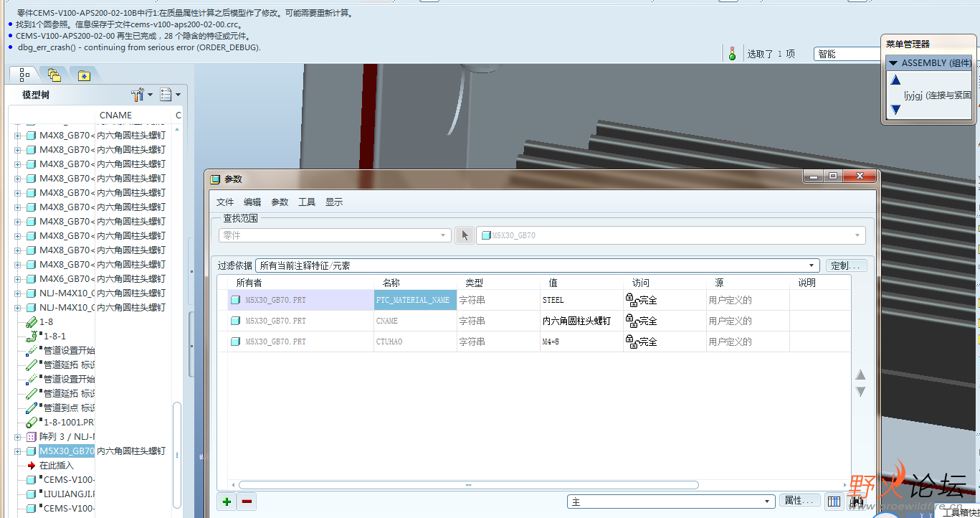Viewport: 980px width, 518px height.
Task: Click the Parameters dialog title icon
Action: pos(214,179)
